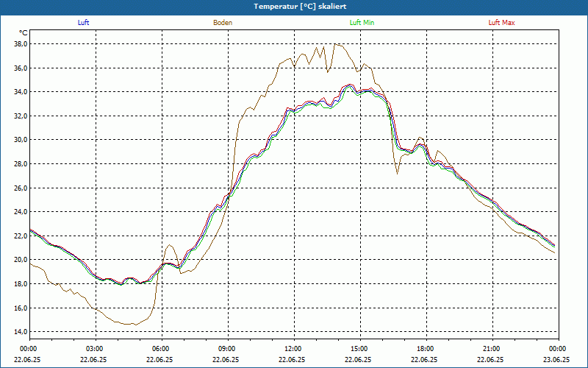Screen dimensions: 588x368
Task: Click the °C unit label at axis top
Action: coord(24,33)
